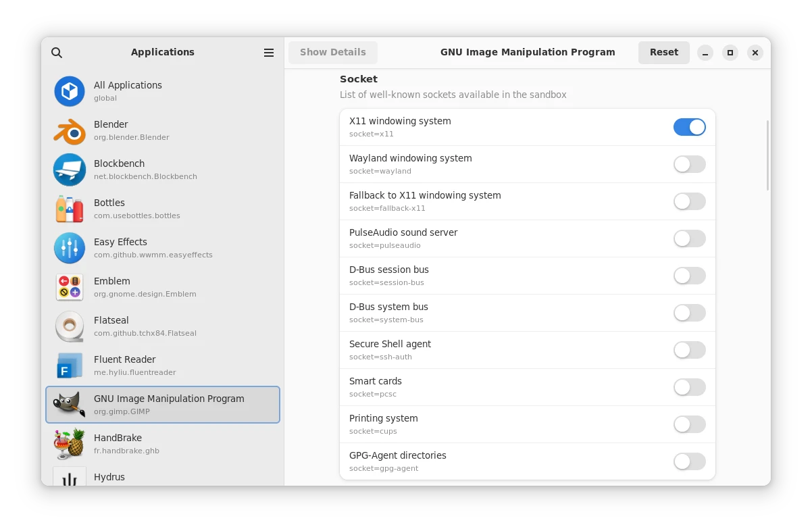
Task: Enable the Wayland windowing system switch
Action: click(x=689, y=164)
